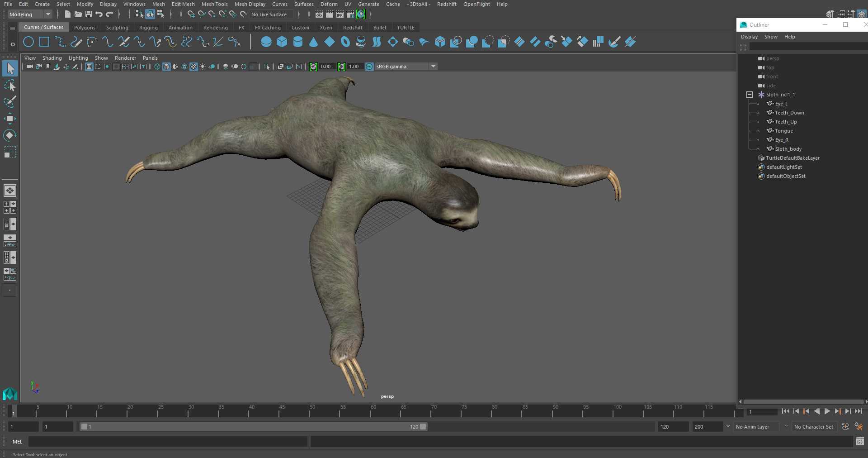The width and height of the screenshot is (868, 458).
Task: Open the viewport Shading menu
Action: click(x=52, y=58)
